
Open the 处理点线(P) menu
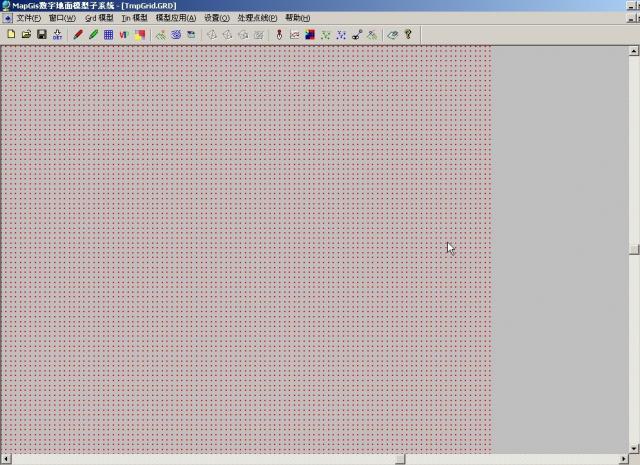coord(257,18)
